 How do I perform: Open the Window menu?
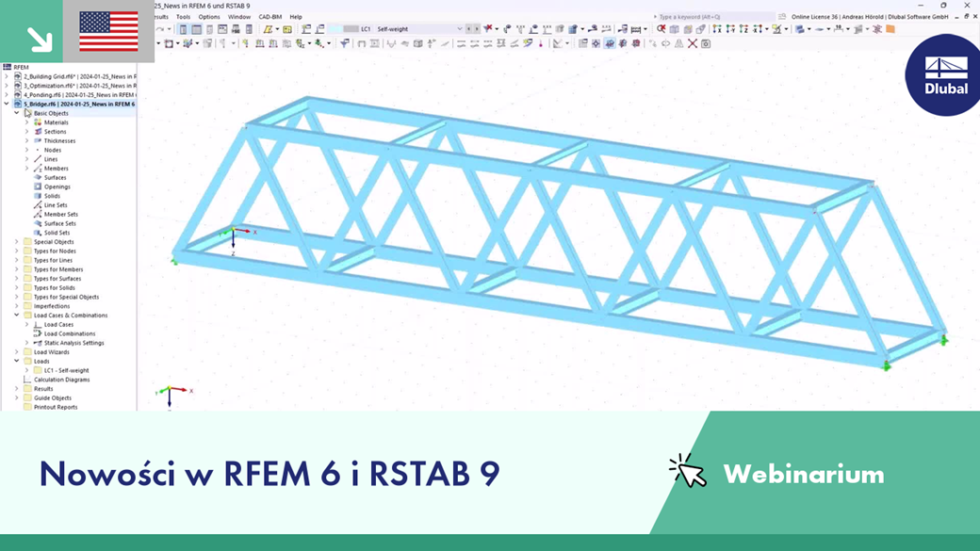point(238,17)
